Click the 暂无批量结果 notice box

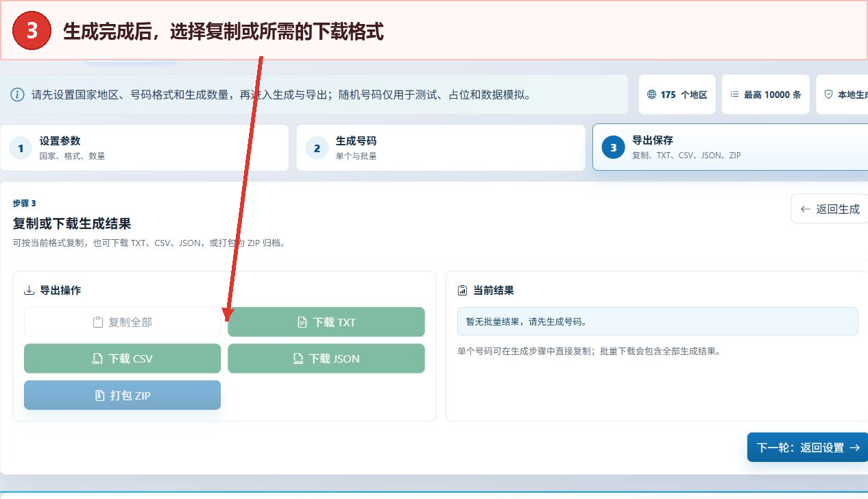click(x=658, y=321)
